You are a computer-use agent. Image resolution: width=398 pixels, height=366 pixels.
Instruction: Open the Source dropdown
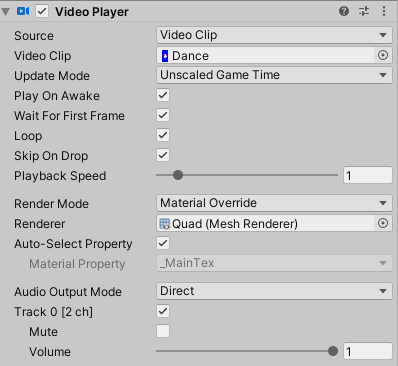point(274,35)
